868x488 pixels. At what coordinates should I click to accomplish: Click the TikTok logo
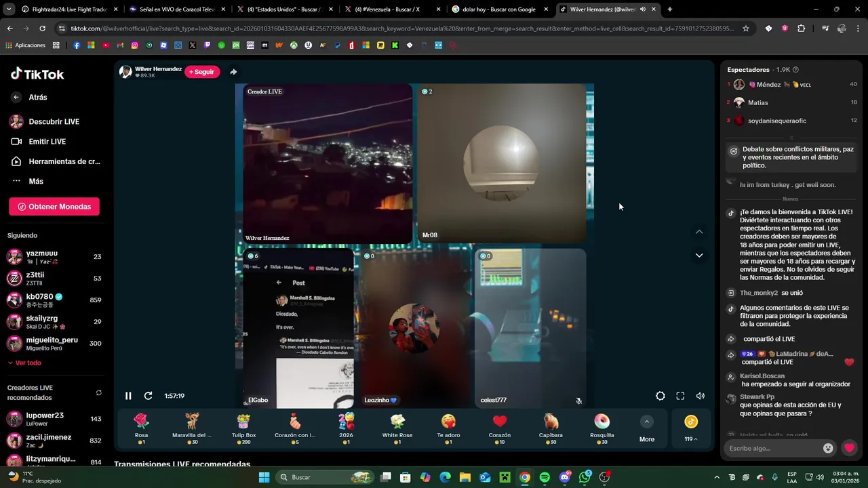(37, 75)
